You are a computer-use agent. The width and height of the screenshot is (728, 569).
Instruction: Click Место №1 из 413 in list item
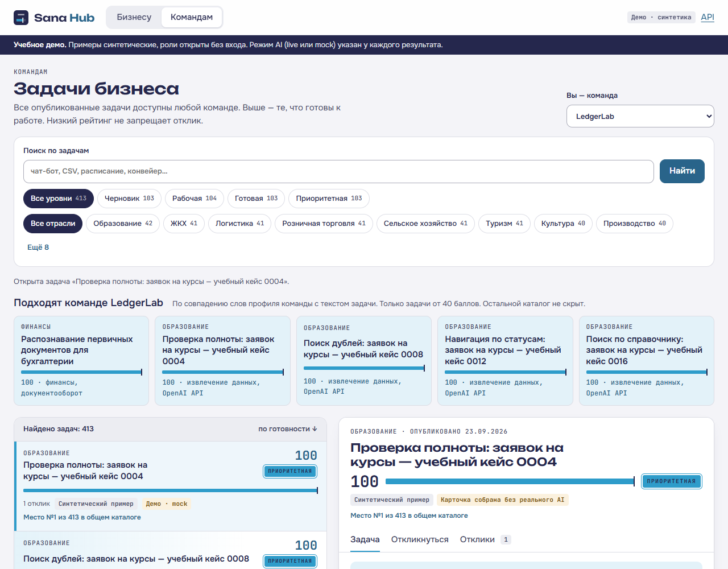click(82, 517)
